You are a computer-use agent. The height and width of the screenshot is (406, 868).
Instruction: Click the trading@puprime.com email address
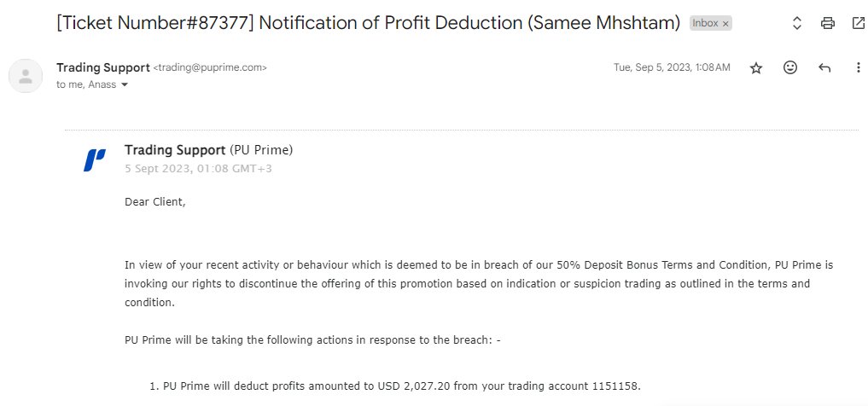(x=210, y=67)
